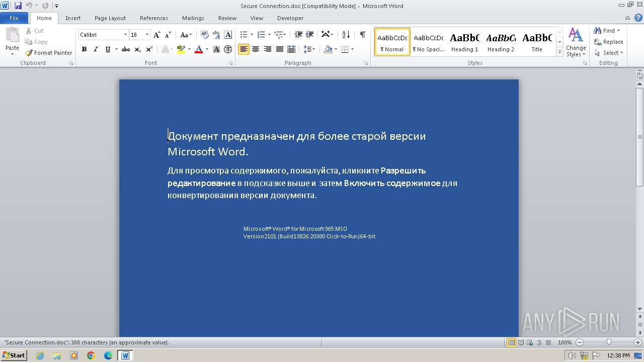The height and width of the screenshot is (362, 644).
Task: Switch to the Page Layout tab
Action: (110, 18)
